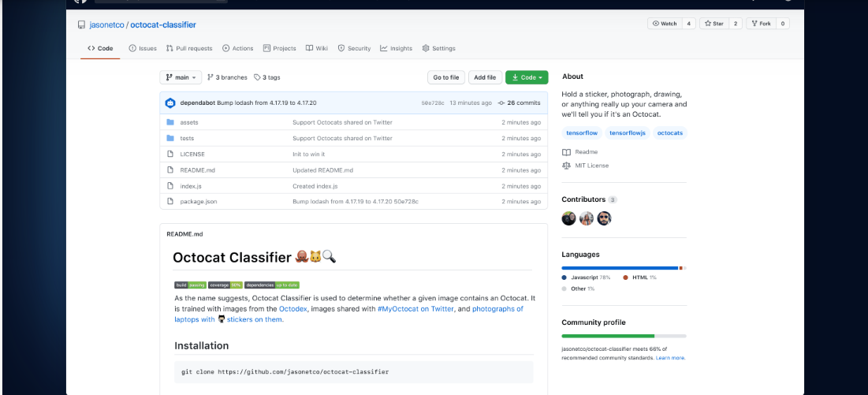
Task: Click the coverage badge
Action: click(x=225, y=285)
